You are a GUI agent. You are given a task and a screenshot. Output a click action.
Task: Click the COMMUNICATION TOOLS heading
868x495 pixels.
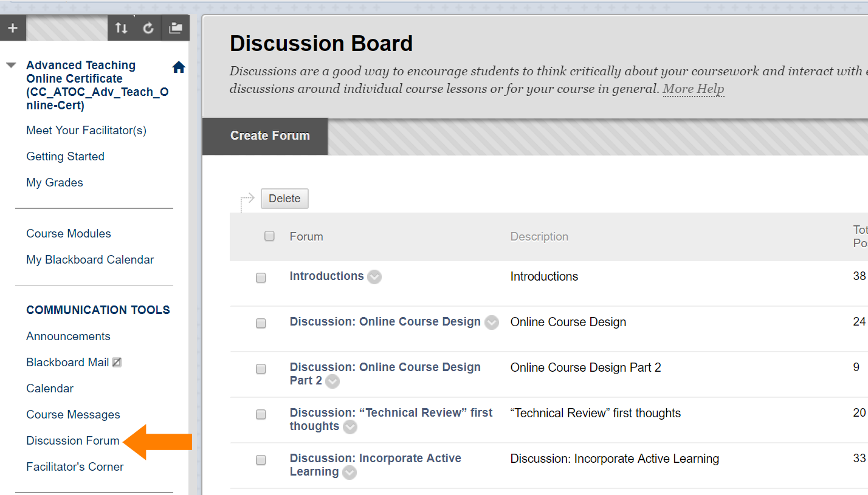pos(98,310)
